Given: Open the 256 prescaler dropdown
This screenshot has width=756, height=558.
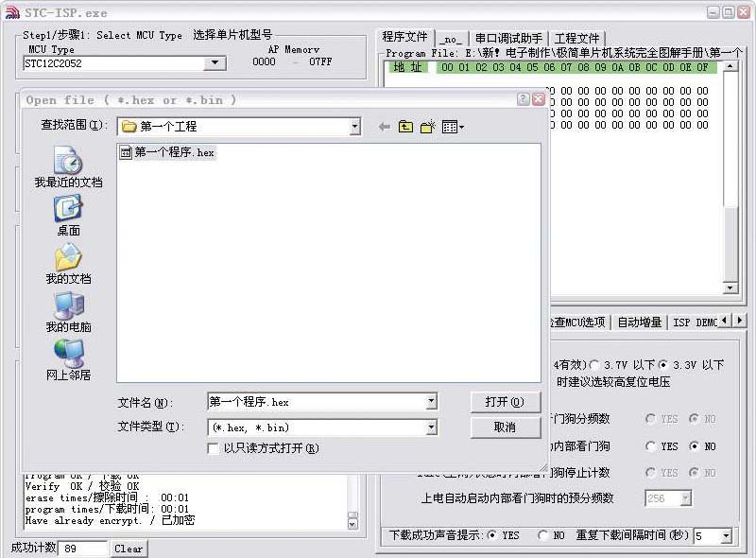Looking at the screenshot, I should click(686, 498).
